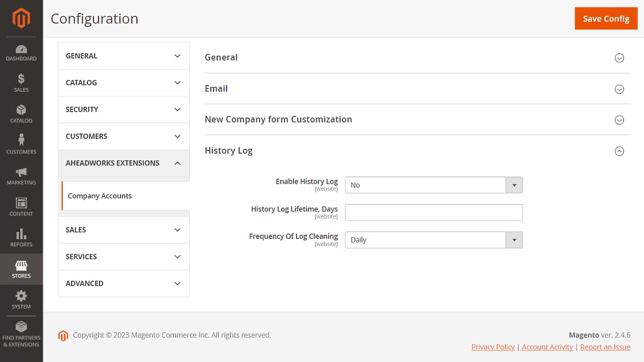Open the Customers person icon menu
This screenshot has width=644, height=362.
[x=21, y=145]
